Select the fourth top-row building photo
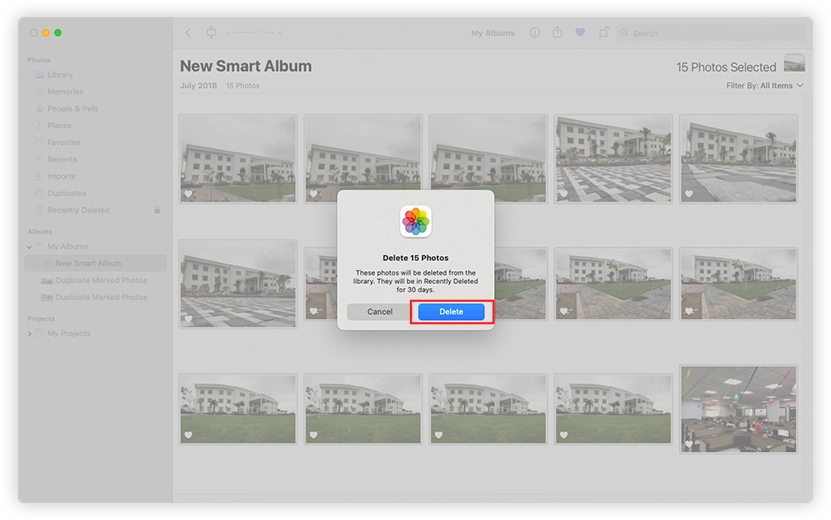The width and height of the screenshot is (831, 520). [613, 158]
